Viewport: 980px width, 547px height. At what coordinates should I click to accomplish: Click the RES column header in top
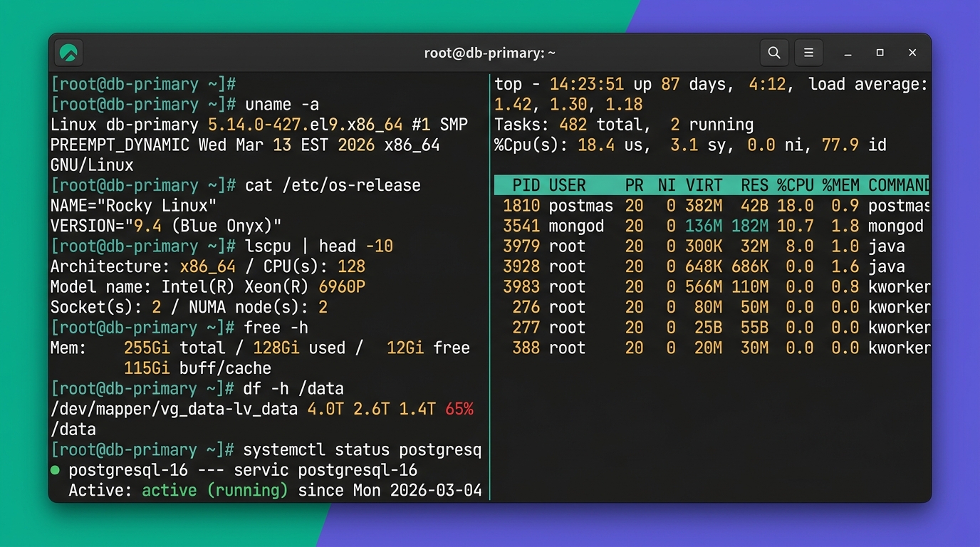coord(755,186)
